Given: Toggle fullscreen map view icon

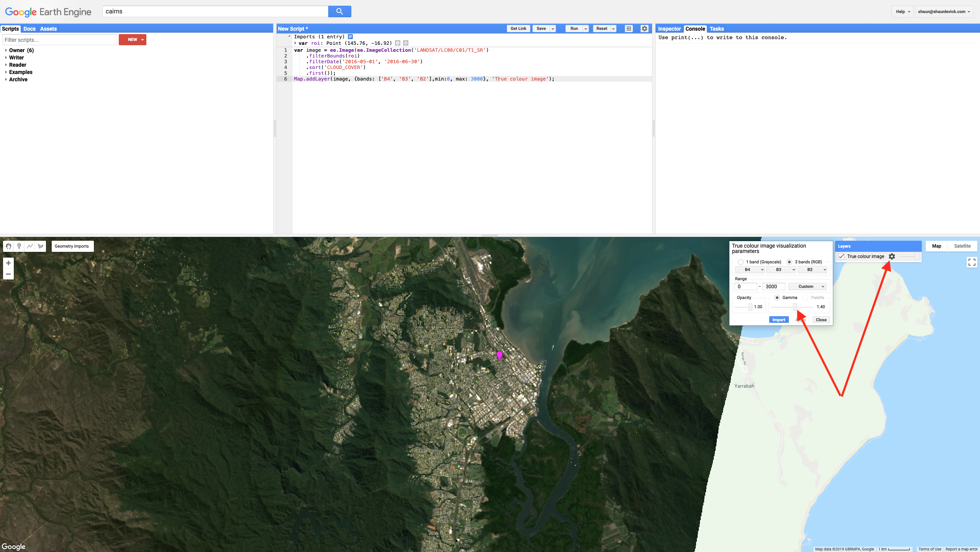Looking at the screenshot, I should pos(972,262).
